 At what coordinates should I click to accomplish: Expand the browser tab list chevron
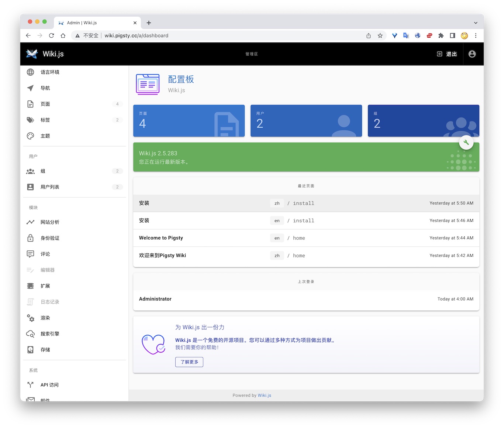point(476,23)
